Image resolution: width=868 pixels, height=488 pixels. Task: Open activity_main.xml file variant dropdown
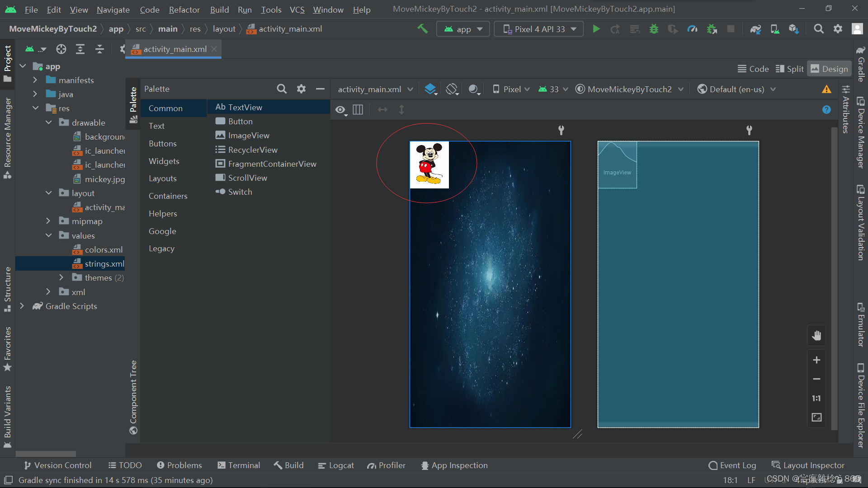pos(375,89)
